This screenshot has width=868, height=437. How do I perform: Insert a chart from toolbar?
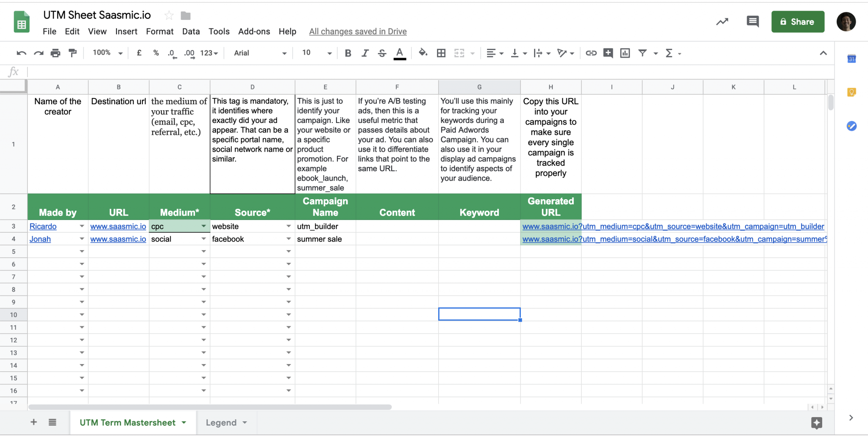[625, 53]
